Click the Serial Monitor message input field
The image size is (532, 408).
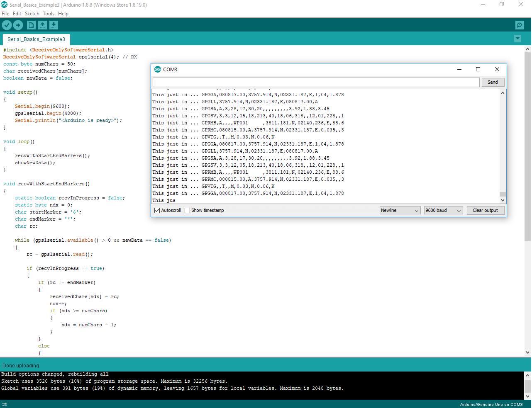(x=315, y=82)
